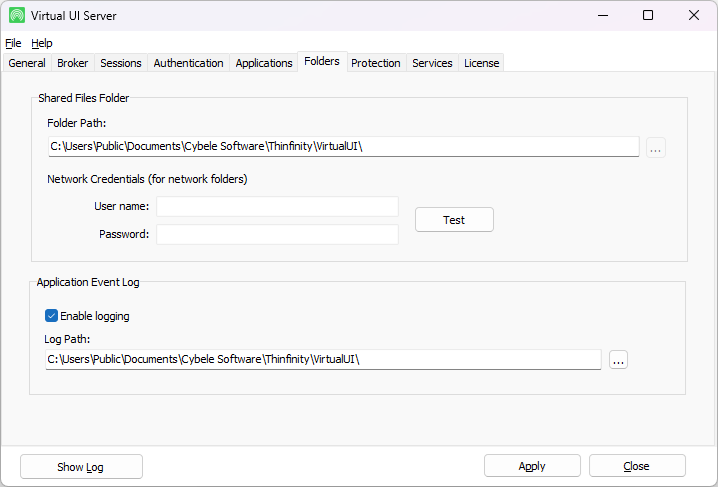Switch to the General tab

click(x=27, y=63)
